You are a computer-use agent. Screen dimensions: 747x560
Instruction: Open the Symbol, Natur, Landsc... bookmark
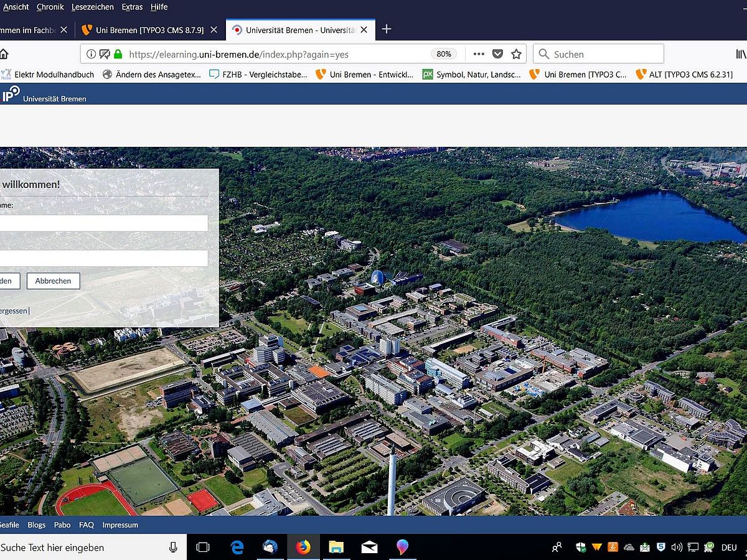472,74
